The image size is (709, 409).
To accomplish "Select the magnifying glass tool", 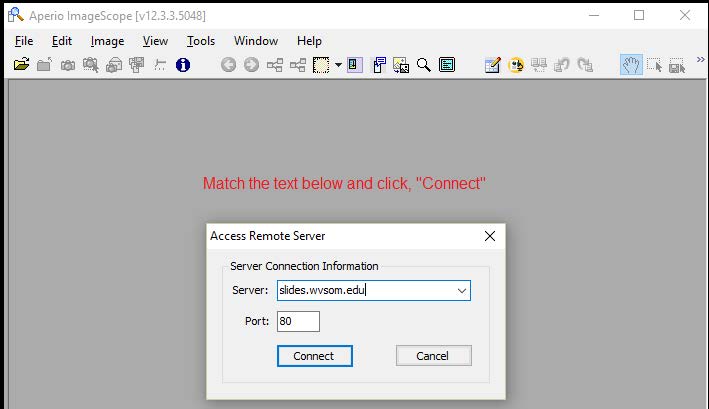I will pos(424,65).
